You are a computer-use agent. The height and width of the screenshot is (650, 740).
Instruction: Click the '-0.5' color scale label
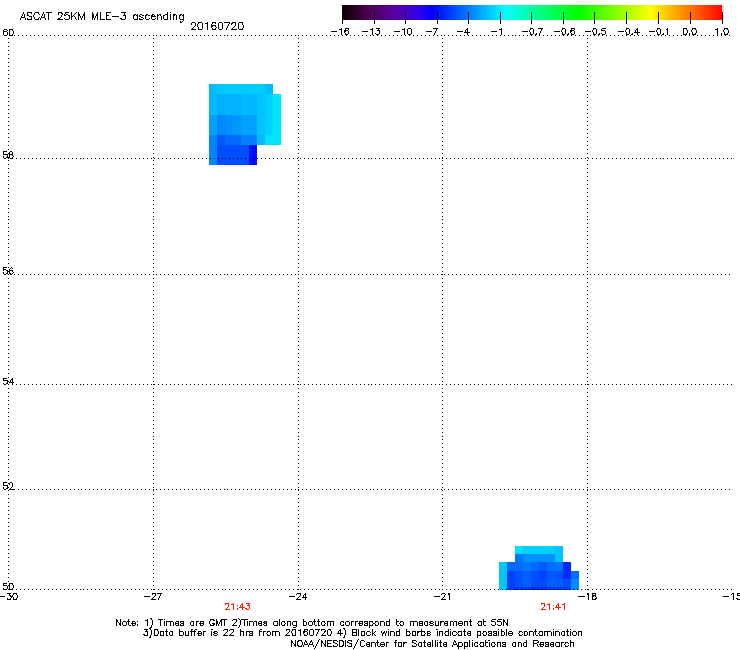(x=596, y=32)
